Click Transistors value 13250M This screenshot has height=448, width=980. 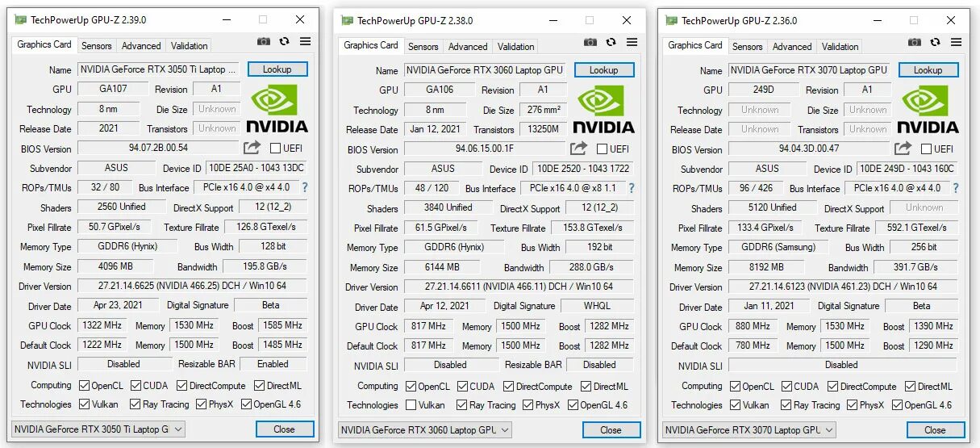(544, 129)
